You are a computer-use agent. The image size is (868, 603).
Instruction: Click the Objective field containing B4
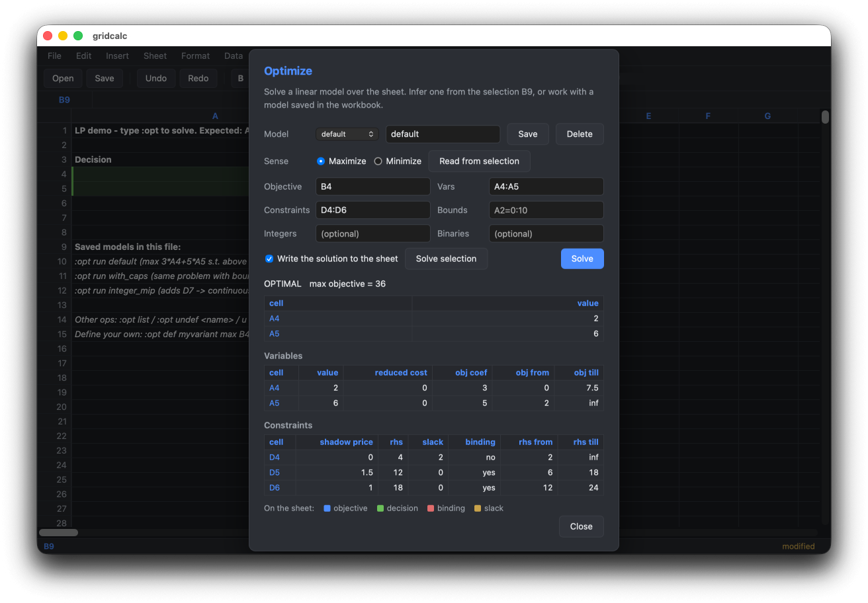[x=373, y=186]
